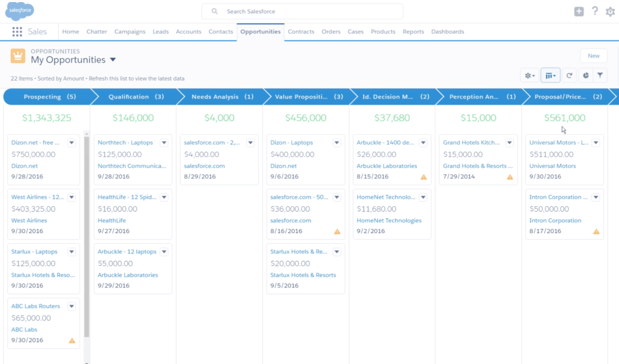The width and height of the screenshot is (619, 364).
Task: Open actions menu for ABC Labs Routers card
Action: (71, 306)
